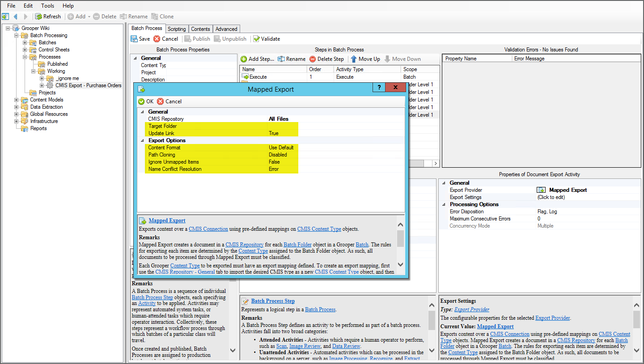Click the Delete Step red icon
Screen dimensions: 644x364
pos(313,59)
